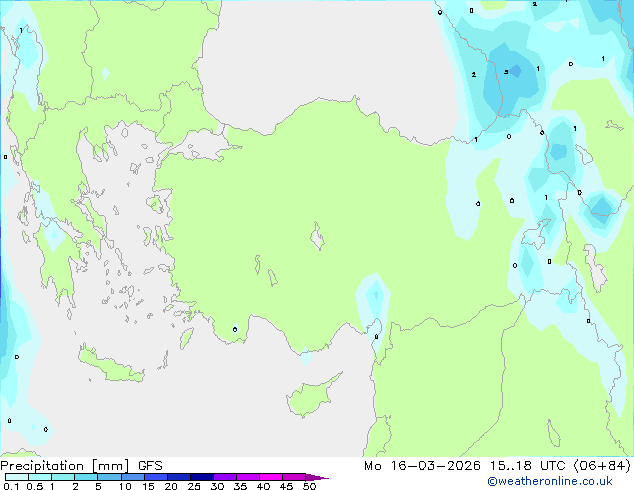Click the island of Crete on map

(x=110, y=366)
